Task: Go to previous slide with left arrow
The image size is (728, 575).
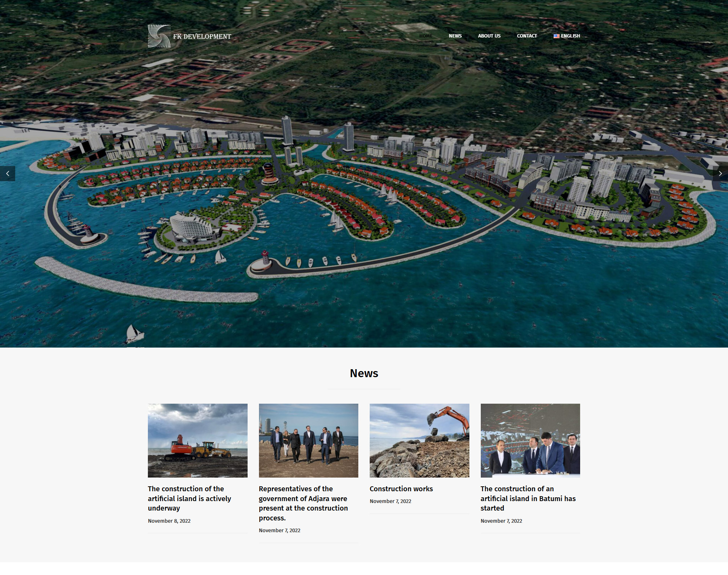Action: (8, 174)
